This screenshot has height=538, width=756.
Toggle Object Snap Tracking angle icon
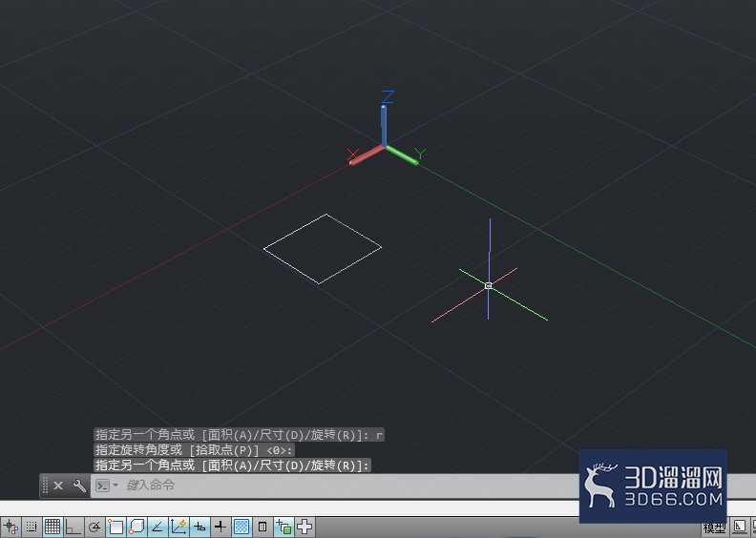coord(157,527)
